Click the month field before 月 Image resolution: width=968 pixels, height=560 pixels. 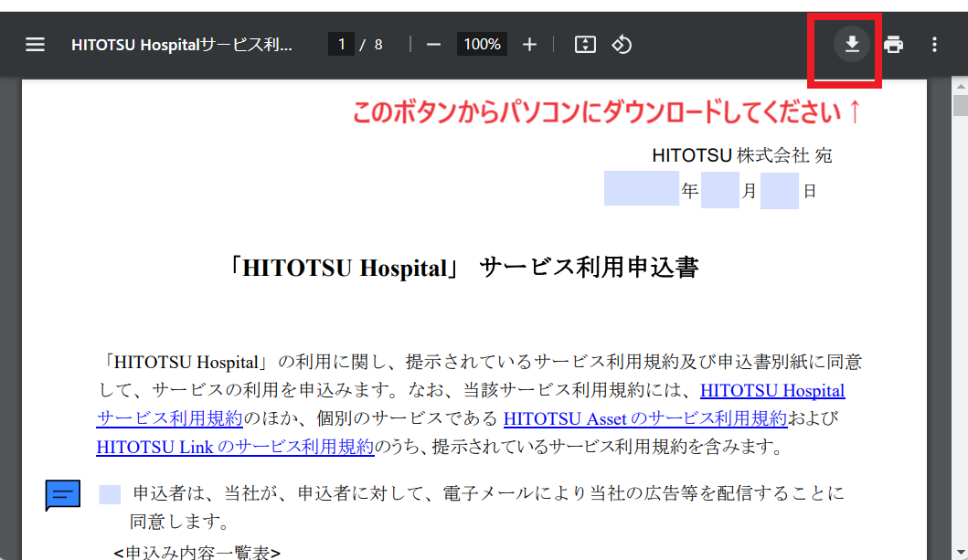720,190
